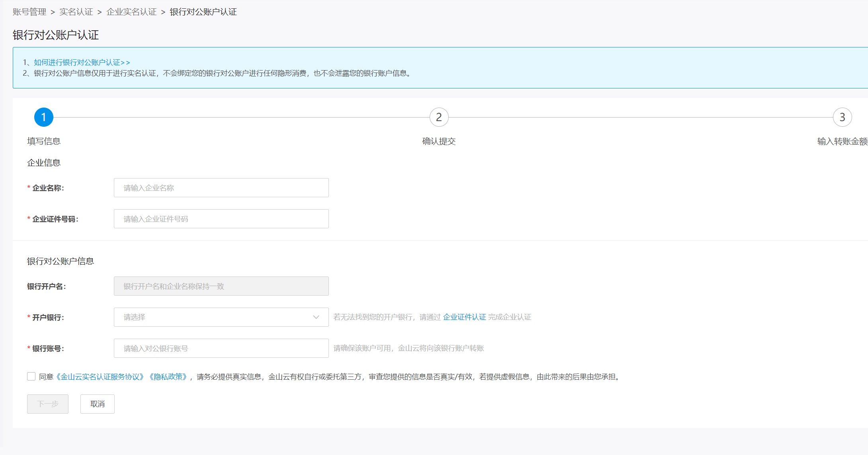The height and width of the screenshot is (455, 868).
Task: Open 如何进行银行对公账户认证 help link
Action: pyautogui.click(x=82, y=63)
